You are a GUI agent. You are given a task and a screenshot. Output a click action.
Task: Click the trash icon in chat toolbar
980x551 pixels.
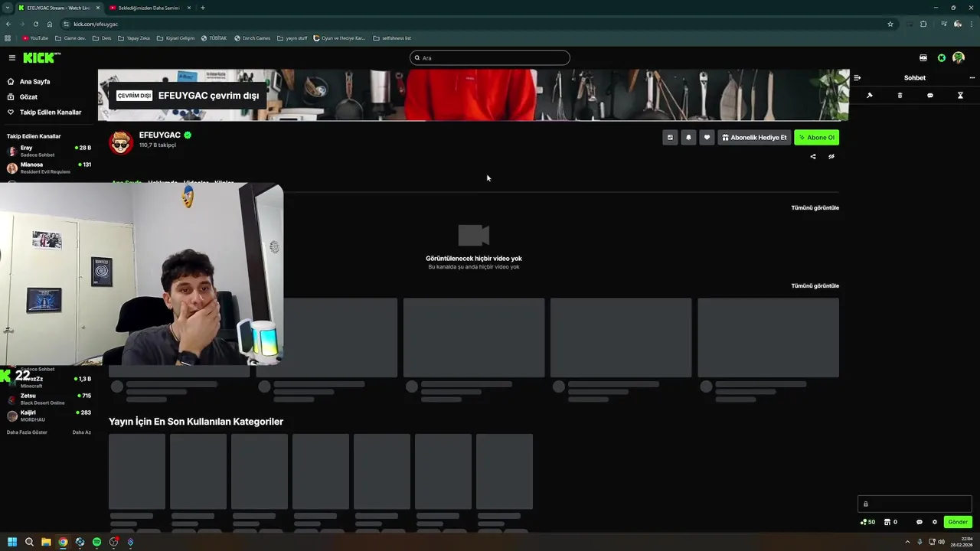[x=900, y=96]
